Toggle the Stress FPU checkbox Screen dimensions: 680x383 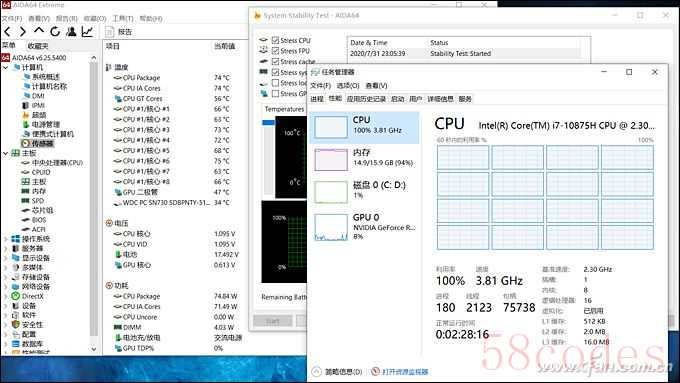pos(275,51)
